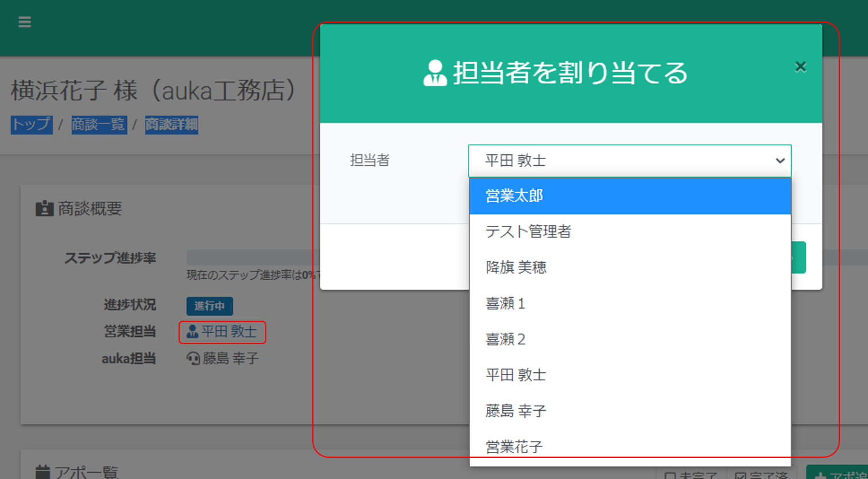868x479 pixels.
Task: Click the person icon in dialog title
Action: tap(435, 73)
